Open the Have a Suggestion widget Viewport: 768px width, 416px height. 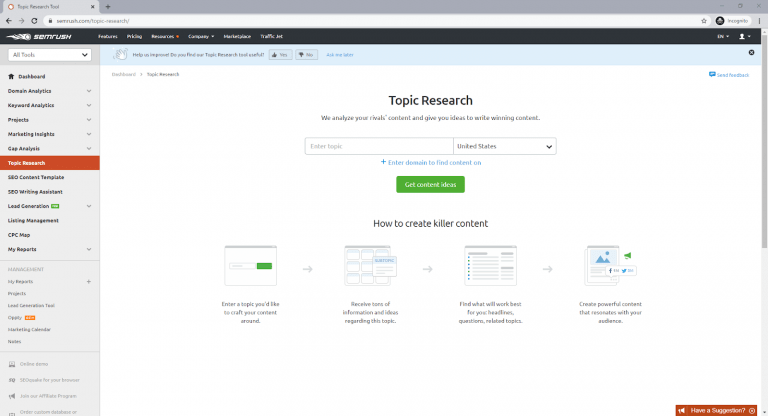coord(716,411)
